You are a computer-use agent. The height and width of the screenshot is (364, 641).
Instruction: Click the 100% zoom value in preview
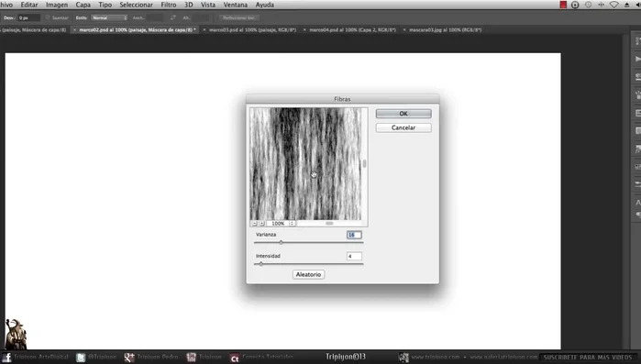coord(278,224)
